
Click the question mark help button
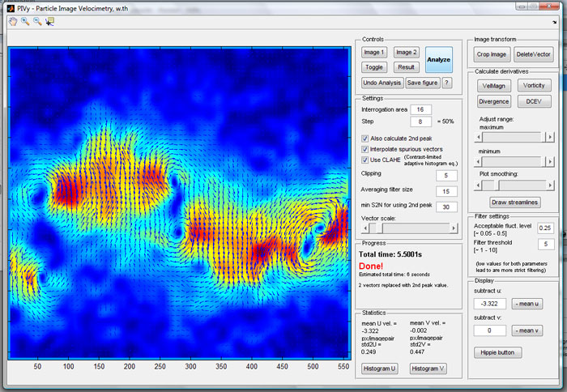pos(446,83)
